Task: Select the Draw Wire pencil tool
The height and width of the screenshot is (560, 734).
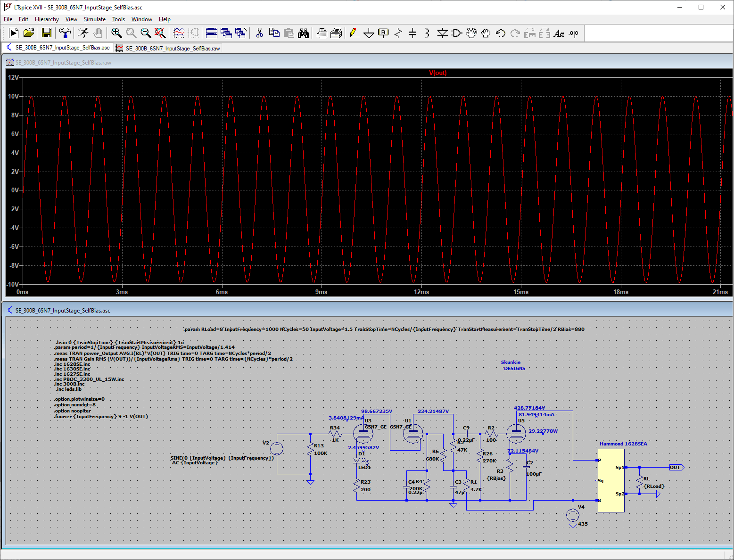Action: point(355,33)
